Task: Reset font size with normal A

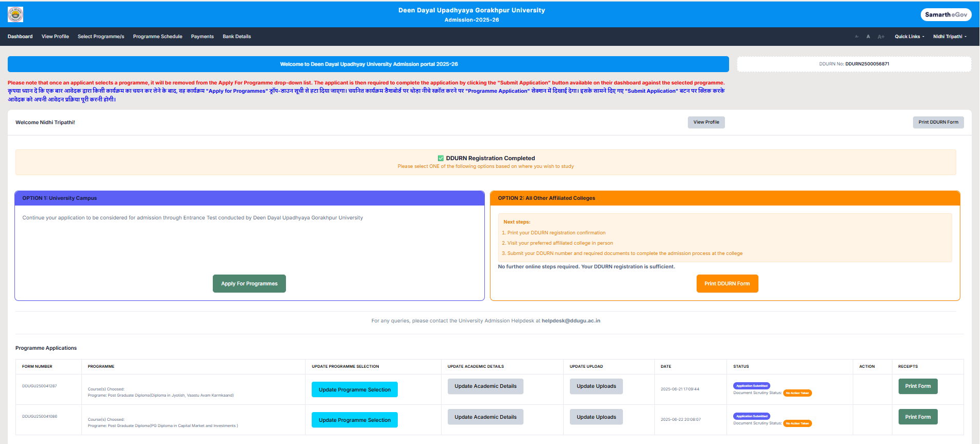Action: click(x=868, y=37)
